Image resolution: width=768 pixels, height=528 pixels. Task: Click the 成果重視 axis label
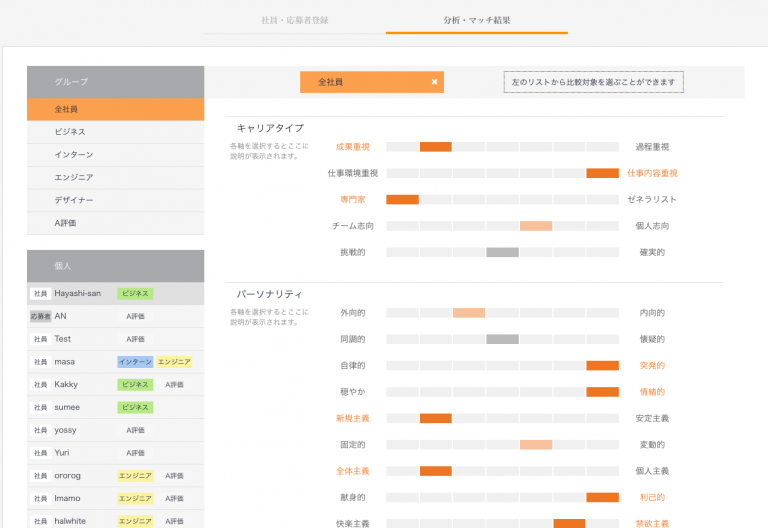[353, 147]
